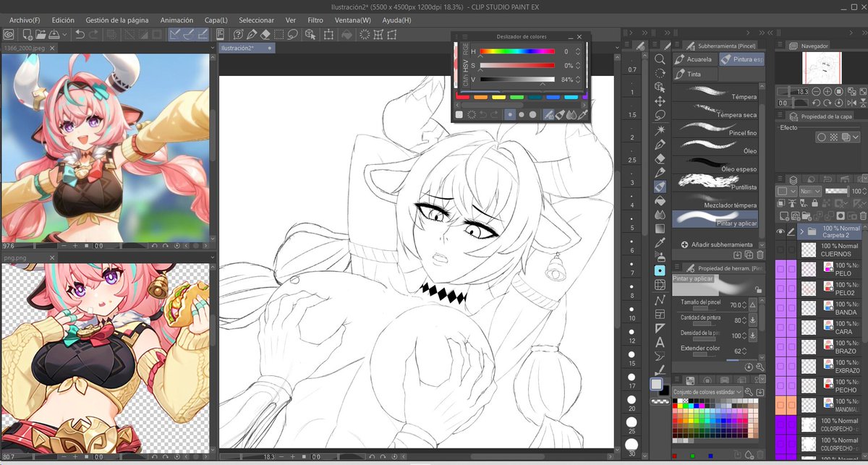Viewport: 868px width, 465px height.
Task: Adjust the Hue (H) rainbow slider
Action: coord(517,51)
